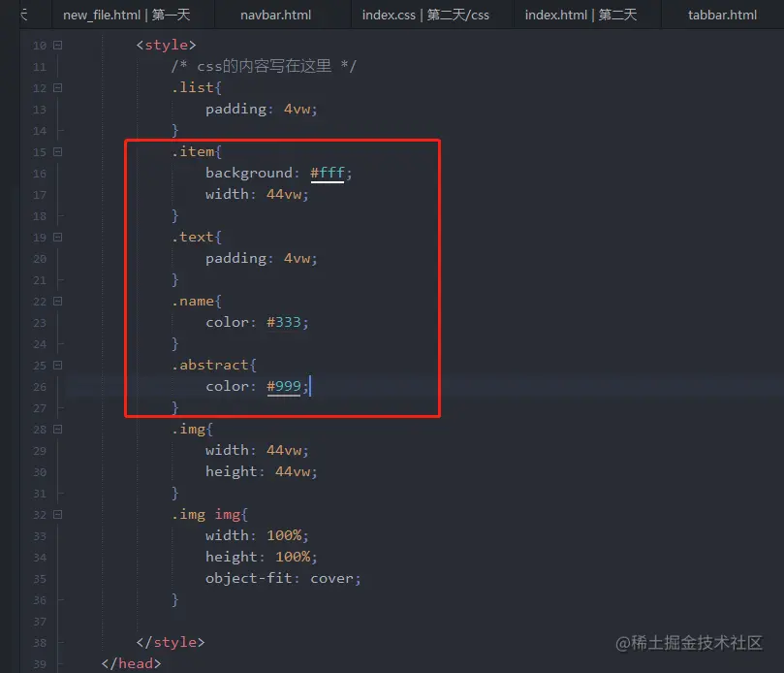The image size is (784, 673).
Task: Collapse the .img img rule fold marker
Action: point(58,514)
